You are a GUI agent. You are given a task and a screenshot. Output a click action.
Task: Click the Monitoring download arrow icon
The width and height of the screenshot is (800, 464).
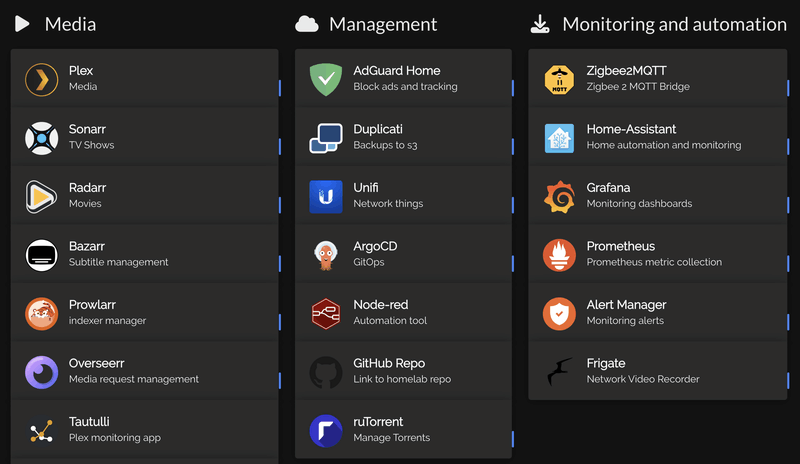(x=540, y=24)
